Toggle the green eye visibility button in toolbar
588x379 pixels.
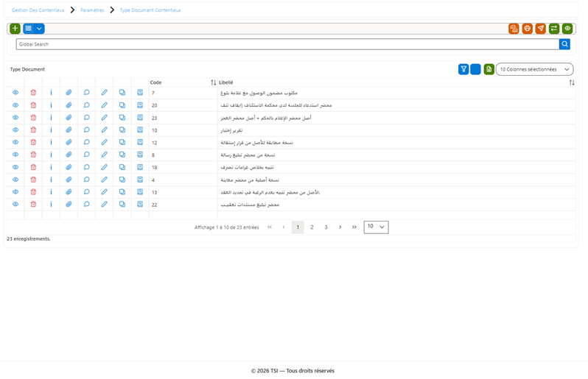tap(567, 29)
